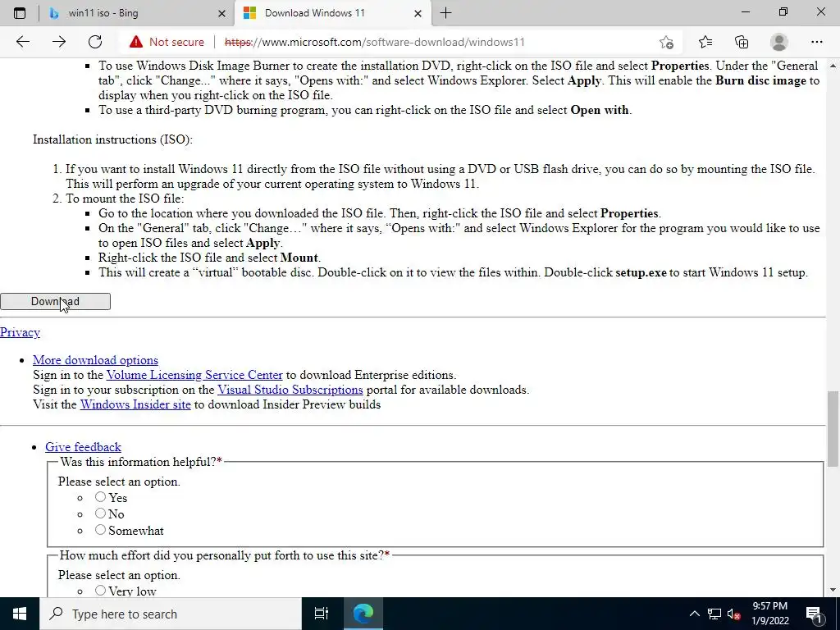This screenshot has height=630, width=840.
Task: Go forward to the next page
Action: 59,42
